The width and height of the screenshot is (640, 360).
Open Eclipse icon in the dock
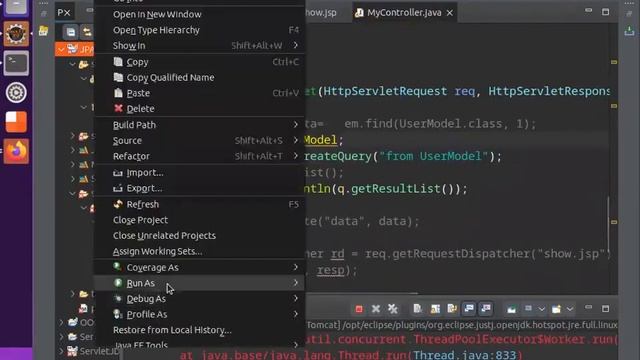tap(16, 34)
